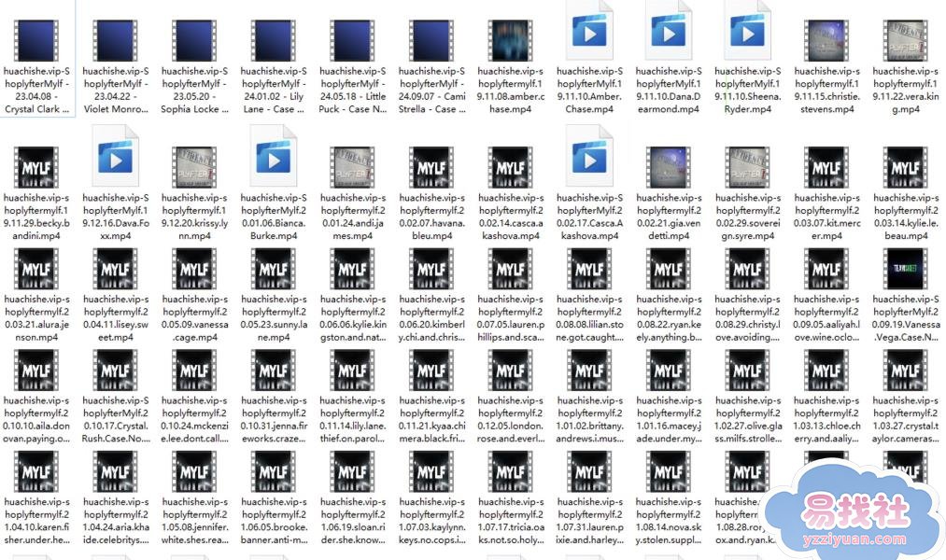
Task: Click the file name containing 21.04.24.aria.khaide
Action: tap(115, 520)
